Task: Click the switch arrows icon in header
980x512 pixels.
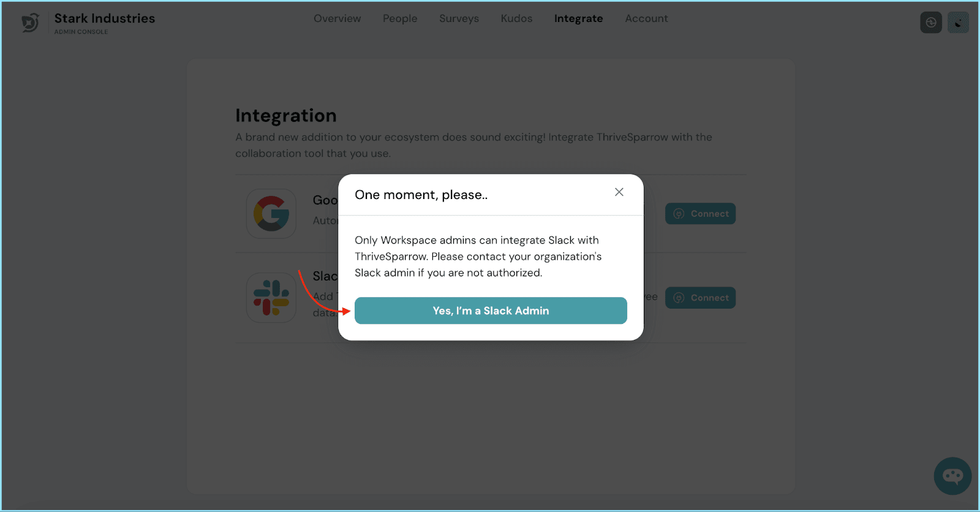Action: [x=930, y=23]
